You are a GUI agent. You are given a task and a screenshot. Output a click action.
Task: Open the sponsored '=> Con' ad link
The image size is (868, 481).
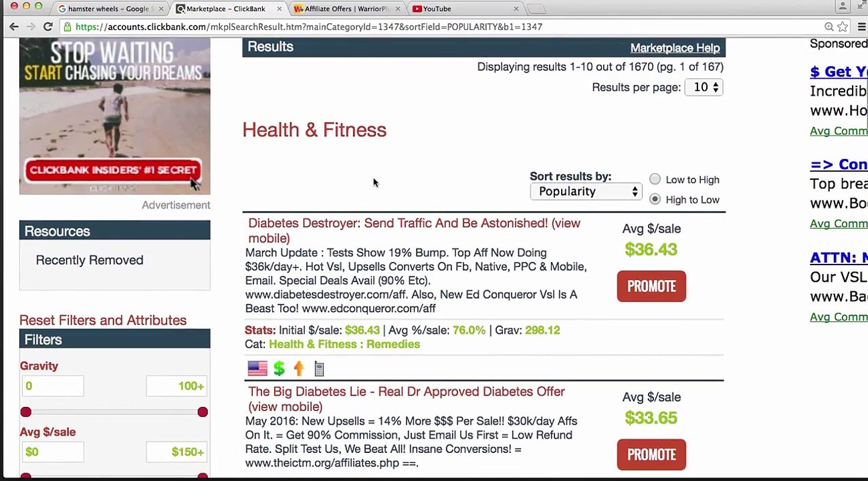pos(839,164)
